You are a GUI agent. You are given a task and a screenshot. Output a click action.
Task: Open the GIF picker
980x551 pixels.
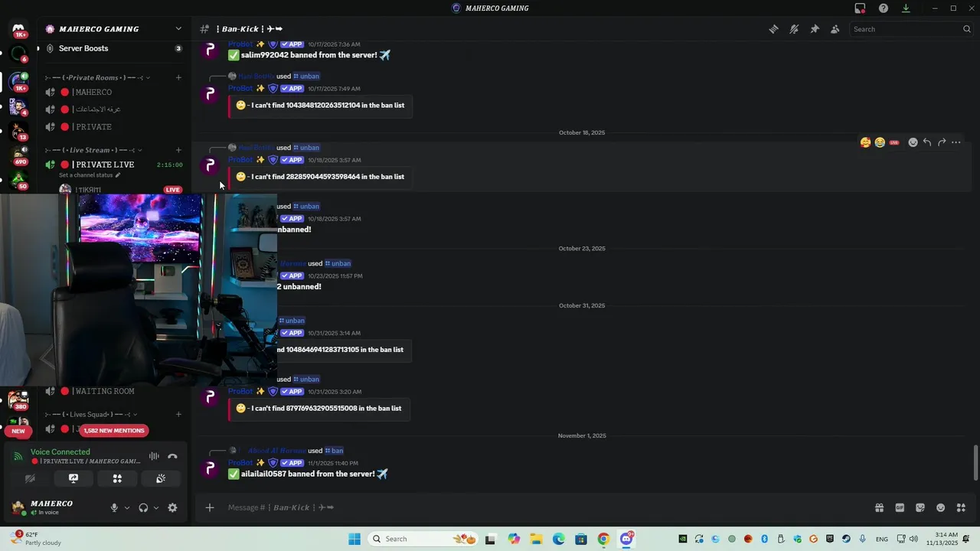coord(900,507)
